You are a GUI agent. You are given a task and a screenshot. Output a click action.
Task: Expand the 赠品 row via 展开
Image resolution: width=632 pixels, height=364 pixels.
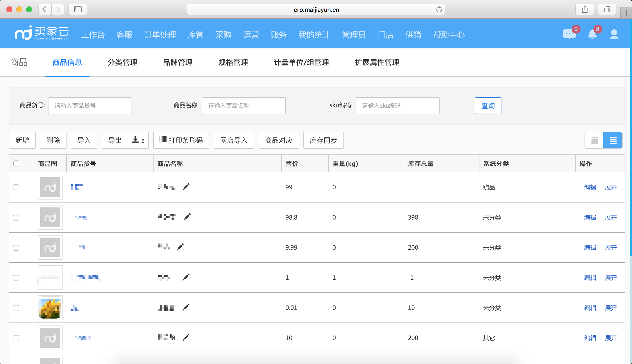(611, 187)
